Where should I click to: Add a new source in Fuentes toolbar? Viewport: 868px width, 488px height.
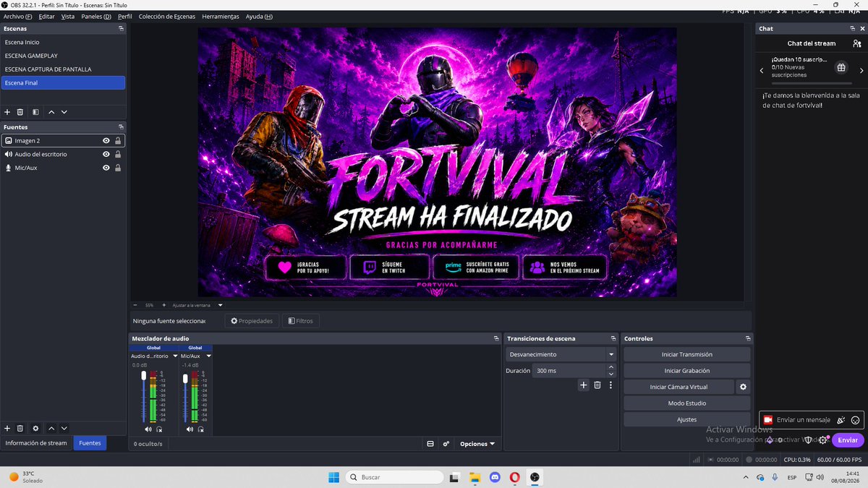pyautogui.click(x=7, y=429)
